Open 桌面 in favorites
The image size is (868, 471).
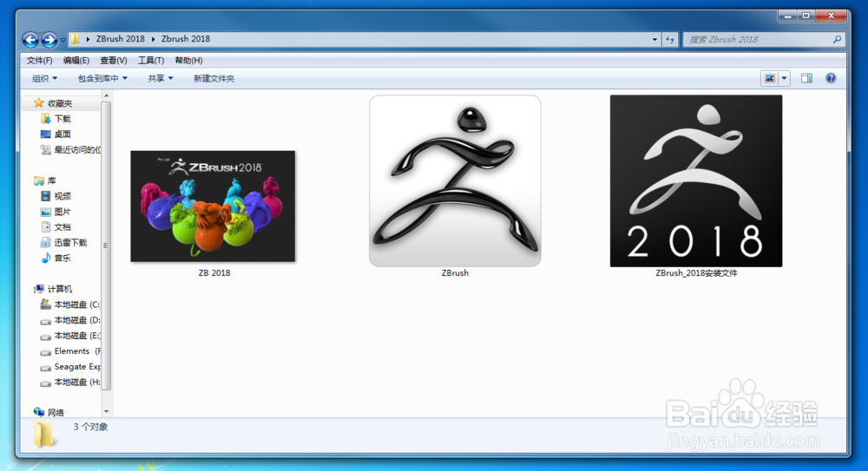click(x=62, y=134)
